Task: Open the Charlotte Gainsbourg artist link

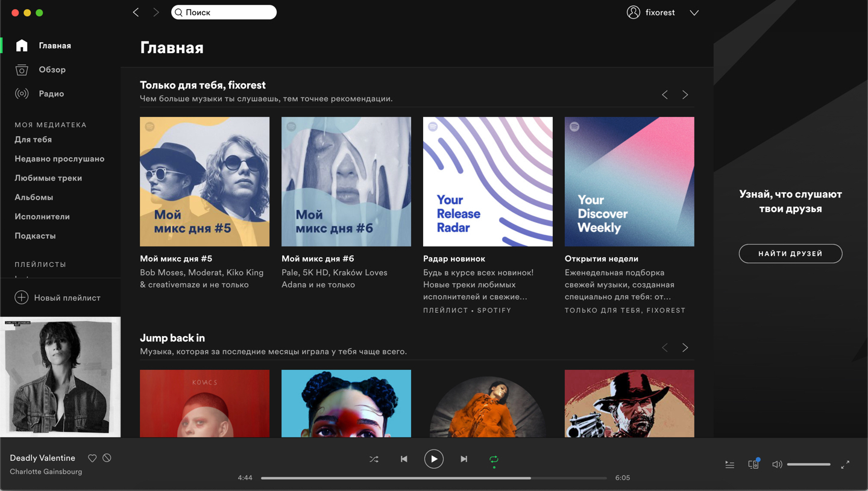Action: pos(46,472)
